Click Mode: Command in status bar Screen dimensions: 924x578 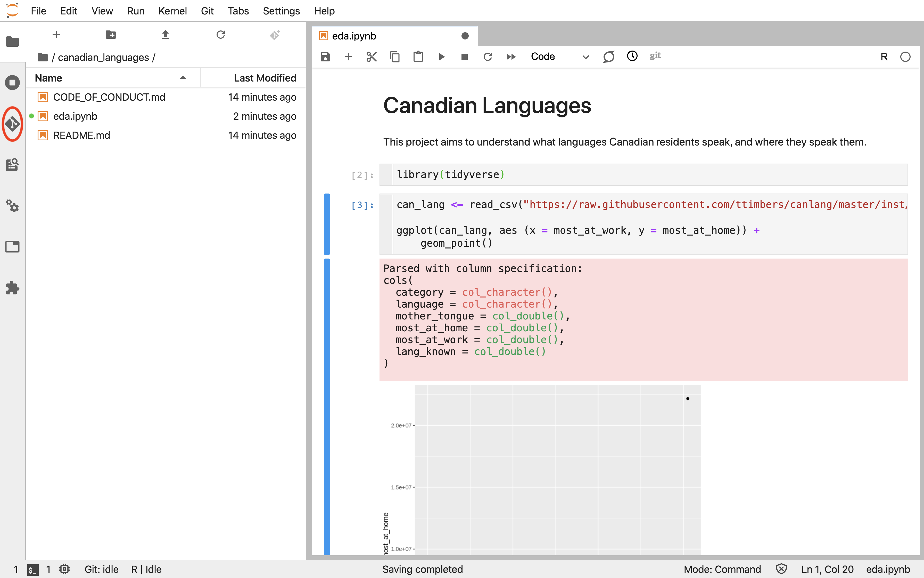click(722, 569)
